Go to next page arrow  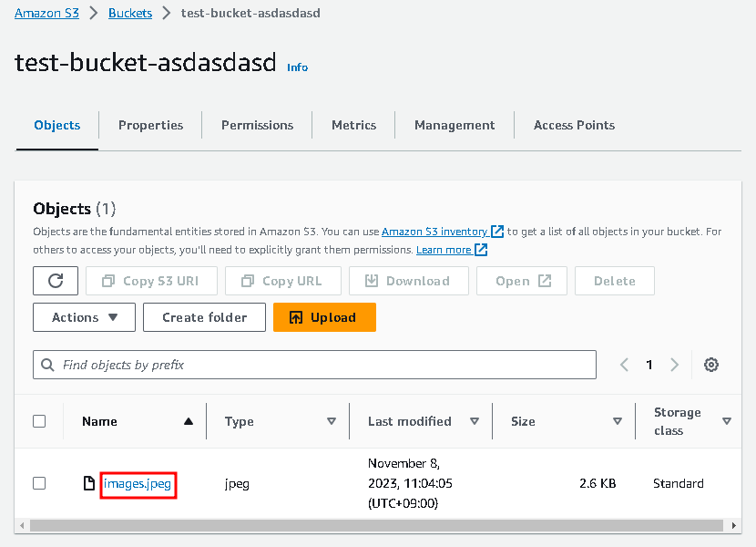pos(675,365)
